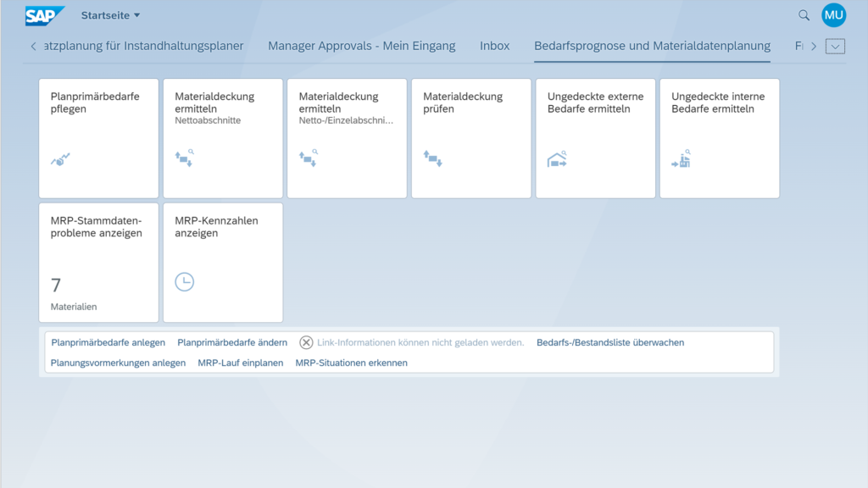Viewport: 868px width, 488px height.
Task: Click the clock icon on MRP-Kennzahlen anzeigen
Action: click(185, 282)
